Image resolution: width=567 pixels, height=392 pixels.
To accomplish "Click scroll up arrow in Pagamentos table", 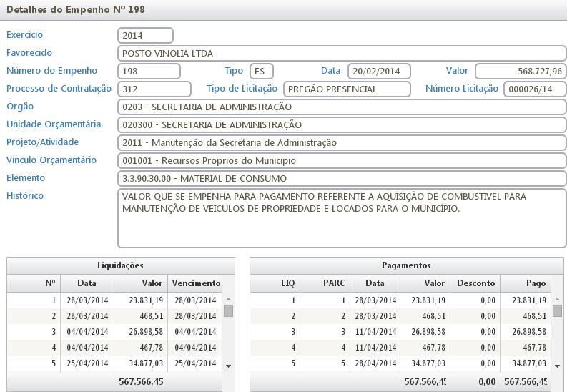I will click(557, 300).
